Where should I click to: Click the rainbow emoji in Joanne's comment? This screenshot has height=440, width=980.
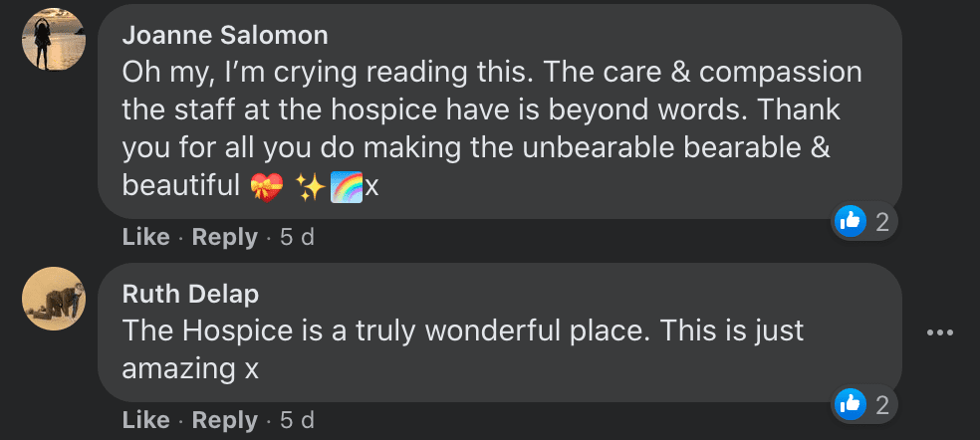click(x=347, y=187)
